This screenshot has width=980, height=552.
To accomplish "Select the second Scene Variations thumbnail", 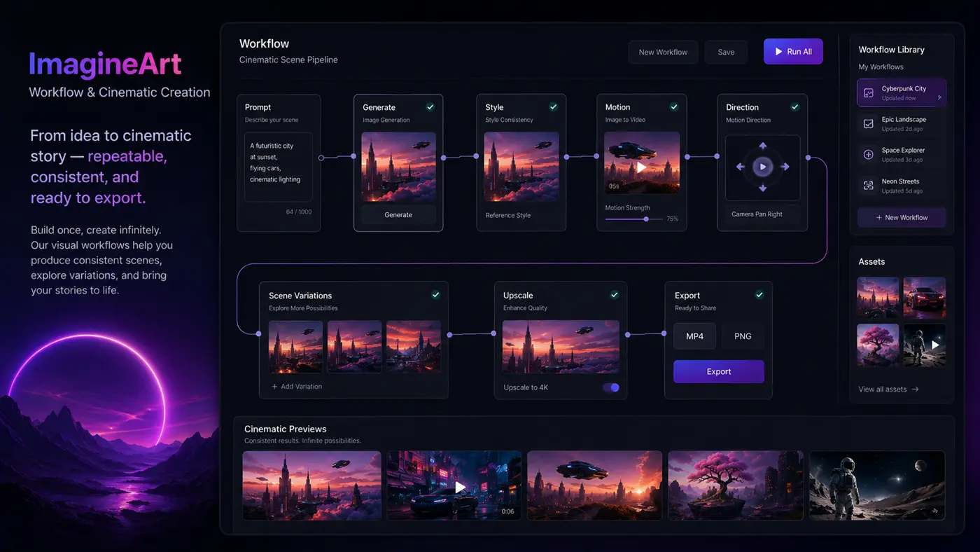I will 355,346.
